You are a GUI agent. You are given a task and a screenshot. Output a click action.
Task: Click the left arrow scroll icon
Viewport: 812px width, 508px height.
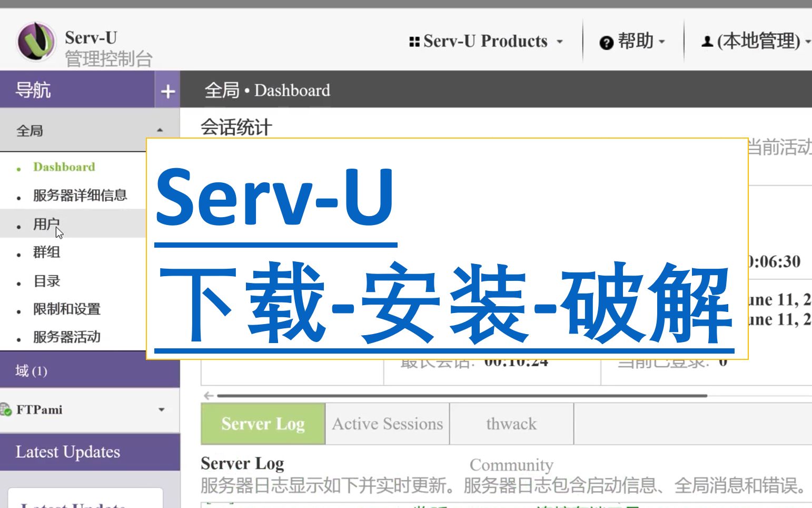[209, 395]
